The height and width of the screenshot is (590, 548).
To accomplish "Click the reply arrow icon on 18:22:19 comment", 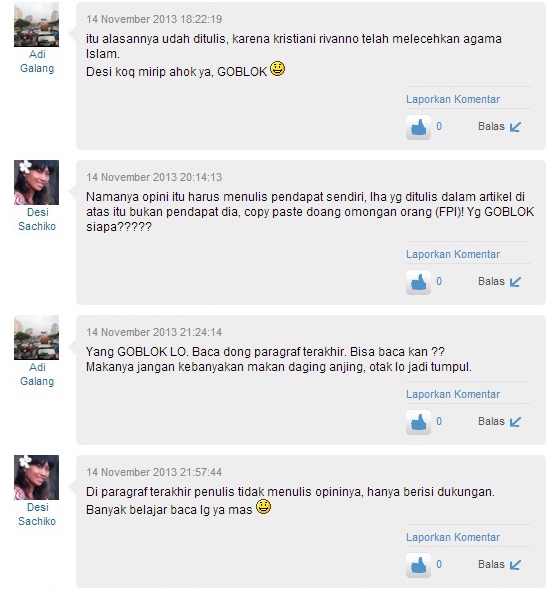I will point(515,127).
